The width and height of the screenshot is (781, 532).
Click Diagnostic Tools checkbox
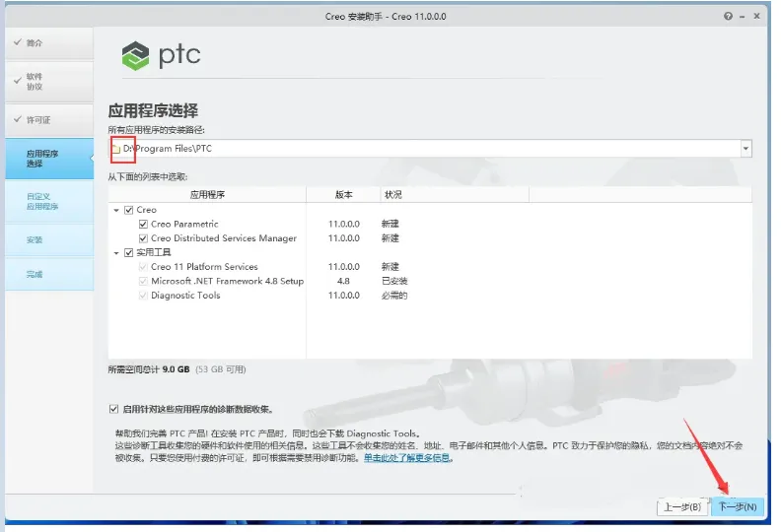(x=143, y=296)
